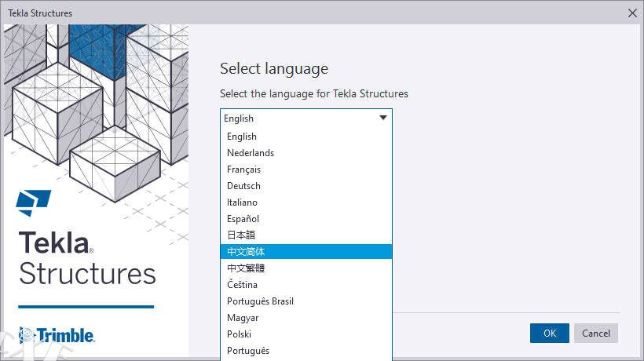Click the language combo box showing English
This screenshot has height=361, width=644.
(x=298, y=119)
